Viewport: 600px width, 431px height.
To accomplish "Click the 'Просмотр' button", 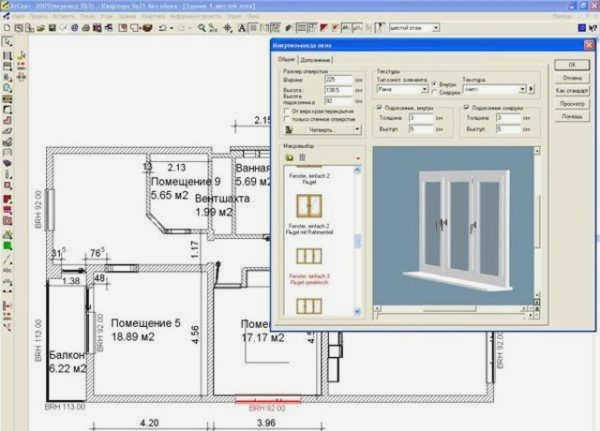I will click(x=572, y=103).
